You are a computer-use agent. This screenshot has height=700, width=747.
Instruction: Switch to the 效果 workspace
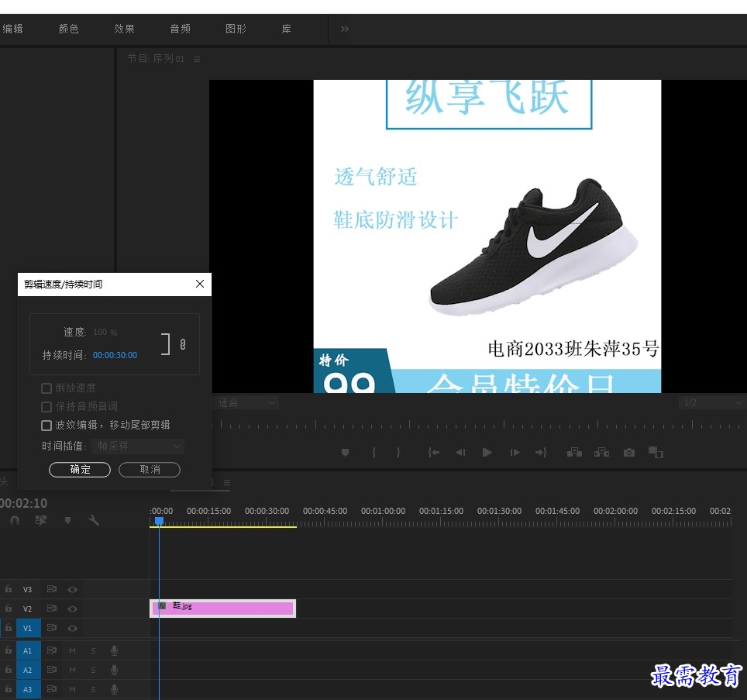tap(124, 29)
